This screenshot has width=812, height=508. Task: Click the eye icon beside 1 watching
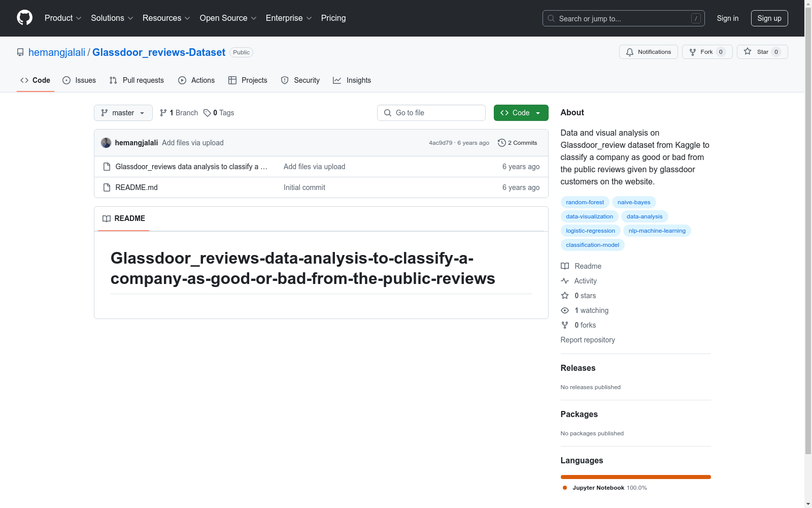565,310
